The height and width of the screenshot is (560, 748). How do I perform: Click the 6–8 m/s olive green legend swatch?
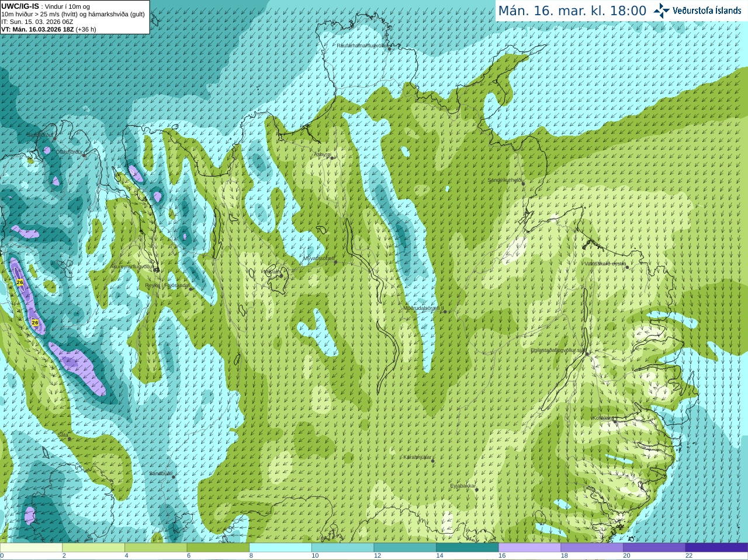[218, 548]
